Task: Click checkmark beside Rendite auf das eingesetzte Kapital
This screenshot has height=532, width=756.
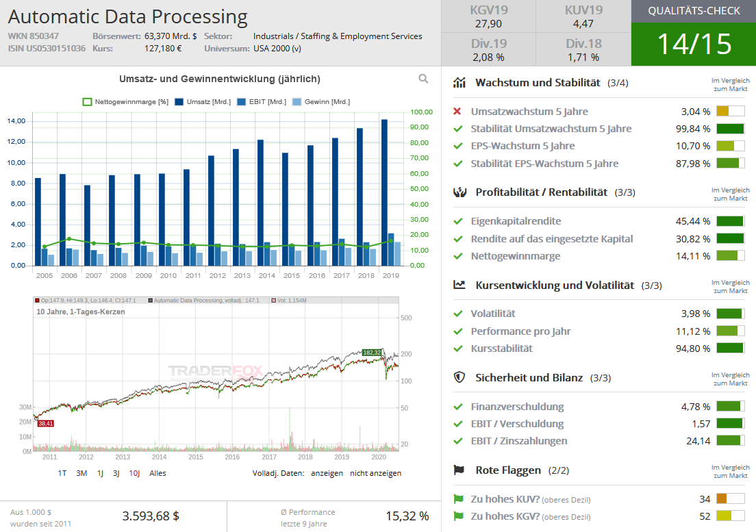Action: coord(458,239)
